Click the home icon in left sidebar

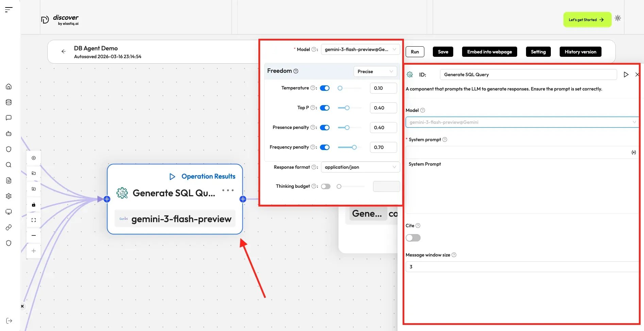tap(9, 86)
